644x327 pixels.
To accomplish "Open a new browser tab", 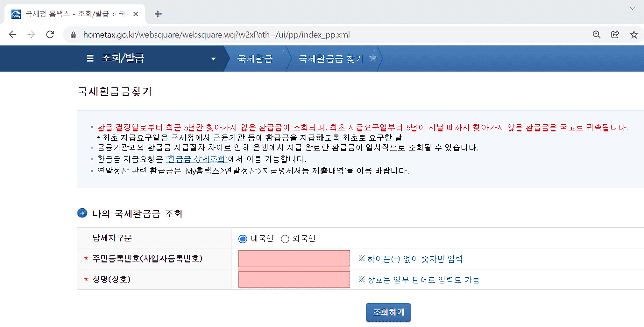I will pyautogui.click(x=158, y=14).
